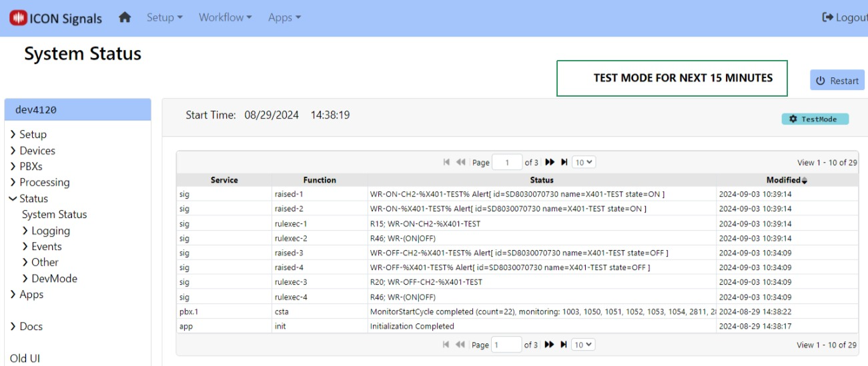
Task: Expand Apps in the sidebar
Action: coord(27,294)
